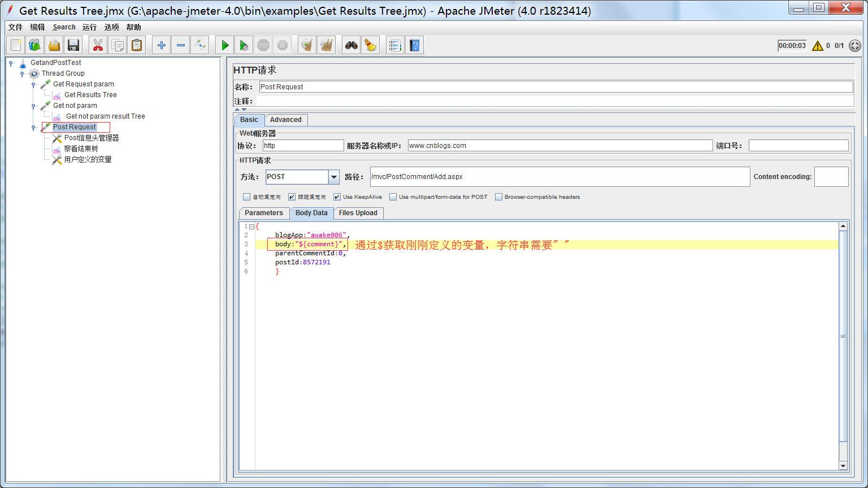868x488 pixels.
Task: Click the Paste clipboard icon
Action: pyautogui.click(x=137, y=45)
